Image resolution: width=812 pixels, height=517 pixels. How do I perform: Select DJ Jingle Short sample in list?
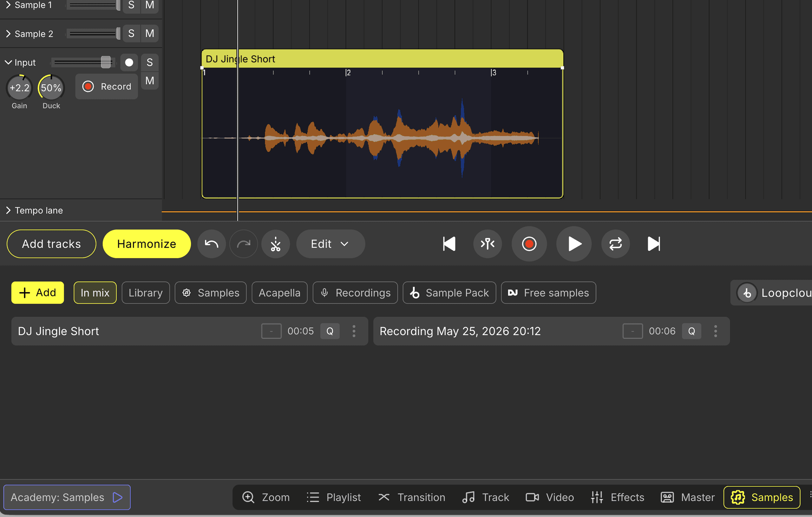[x=189, y=331]
